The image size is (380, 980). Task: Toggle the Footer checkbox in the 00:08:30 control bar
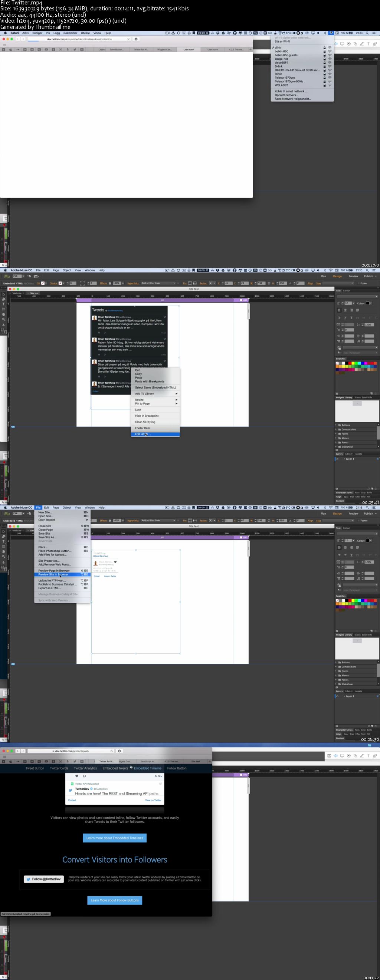pyautogui.click(x=358, y=521)
